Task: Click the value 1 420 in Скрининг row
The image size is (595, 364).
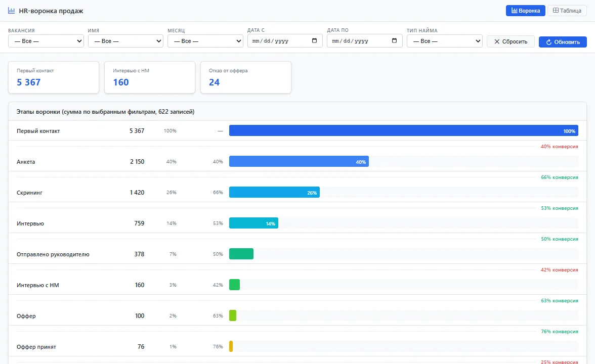Action: [137, 192]
